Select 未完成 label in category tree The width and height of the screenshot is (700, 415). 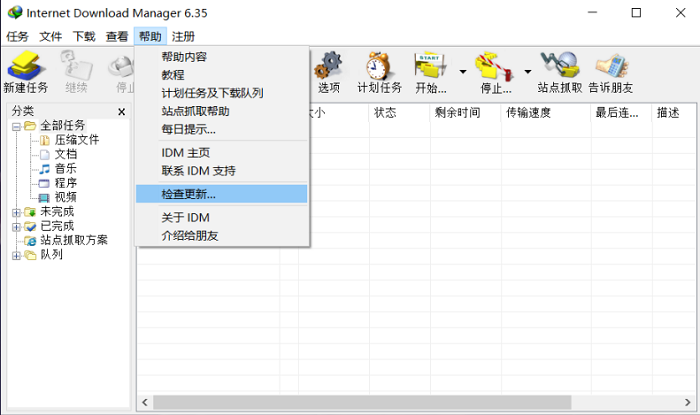click(x=57, y=212)
